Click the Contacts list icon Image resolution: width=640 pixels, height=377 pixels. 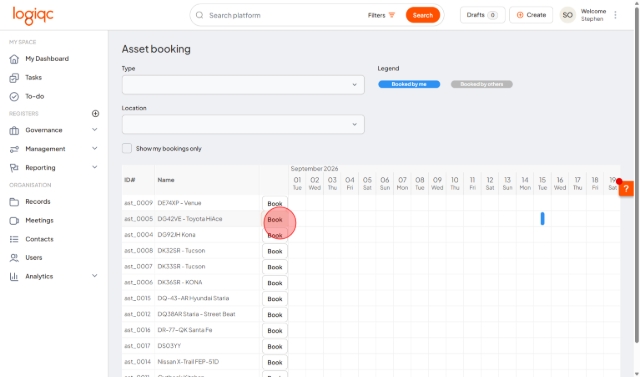click(x=14, y=239)
